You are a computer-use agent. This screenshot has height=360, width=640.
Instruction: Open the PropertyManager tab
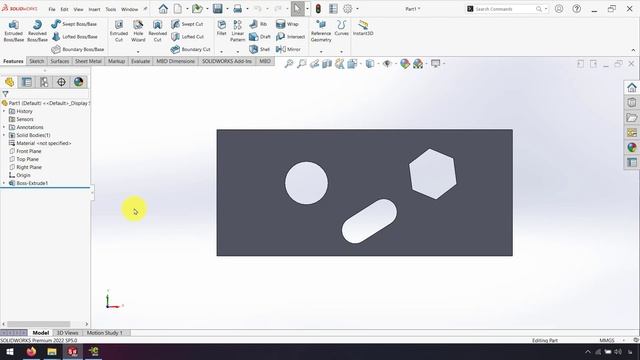[27, 82]
